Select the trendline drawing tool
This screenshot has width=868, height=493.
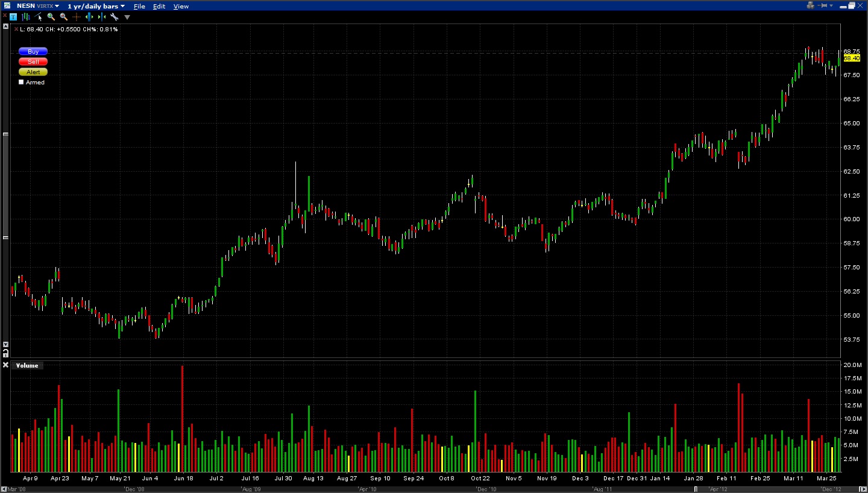click(x=39, y=17)
